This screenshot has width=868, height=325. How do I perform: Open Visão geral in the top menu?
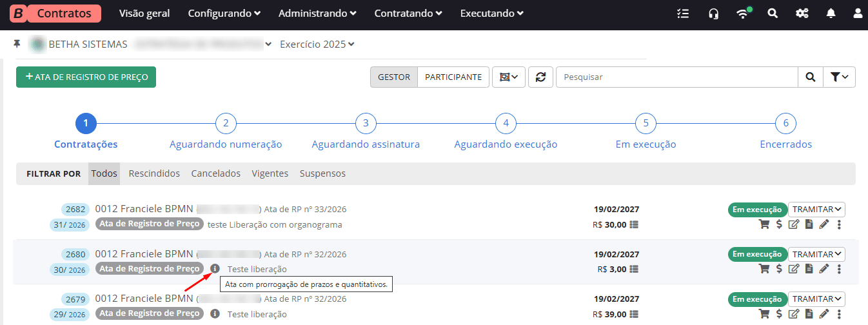(144, 14)
